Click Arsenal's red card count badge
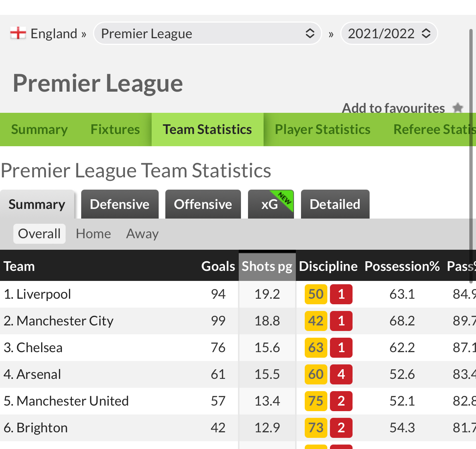The height and width of the screenshot is (449, 476). click(x=341, y=374)
